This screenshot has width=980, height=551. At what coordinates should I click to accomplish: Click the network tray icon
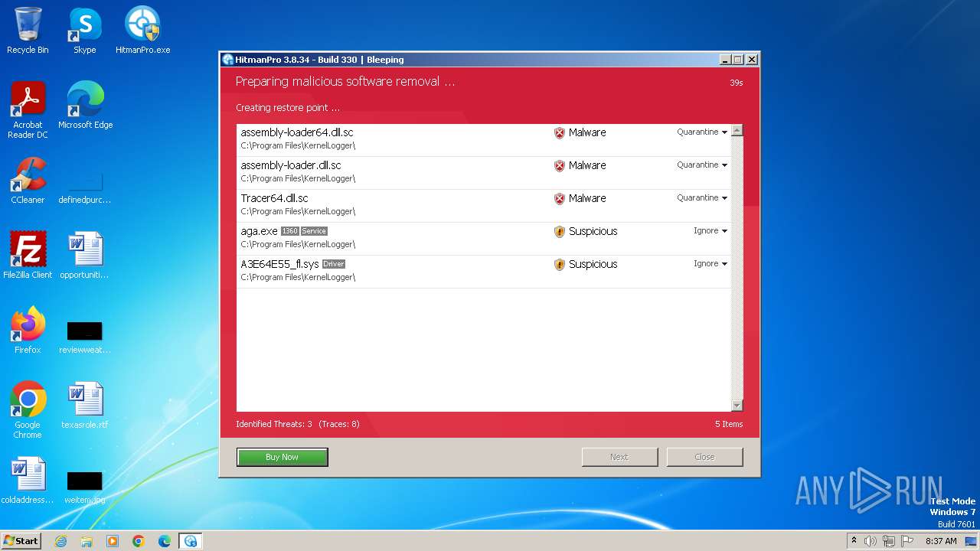tap(889, 541)
